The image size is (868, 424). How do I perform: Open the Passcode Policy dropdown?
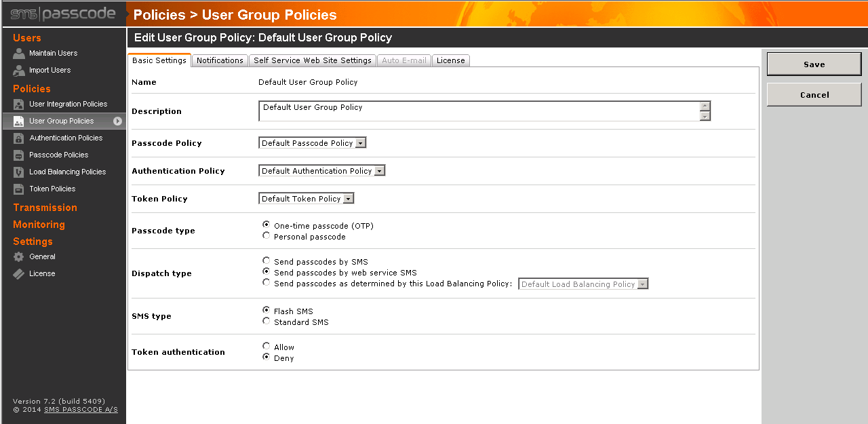click(313, 143)
